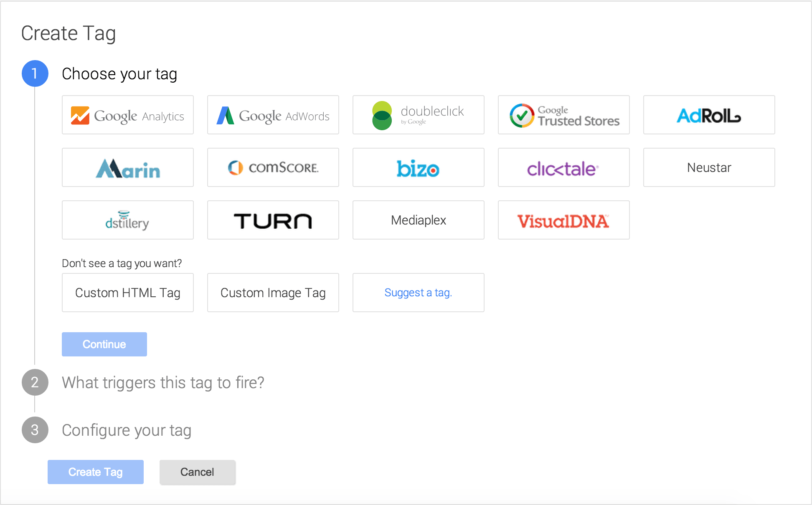Choose the Neustar tag

[x=709, y=167]
